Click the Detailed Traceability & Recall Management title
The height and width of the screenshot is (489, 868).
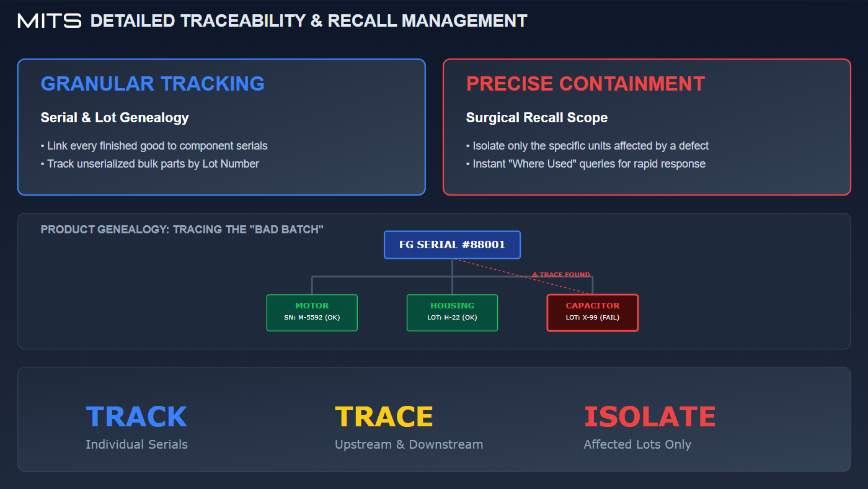[x=309, y=21]
